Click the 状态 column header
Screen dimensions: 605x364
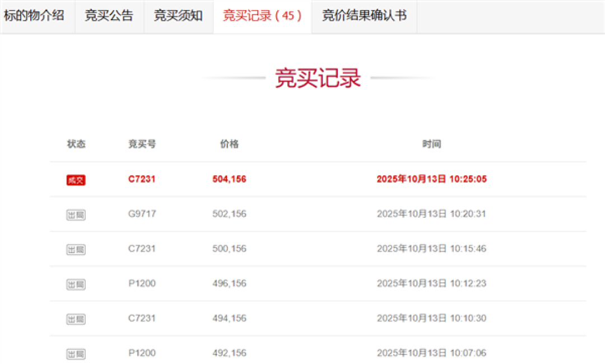[76, 144]
